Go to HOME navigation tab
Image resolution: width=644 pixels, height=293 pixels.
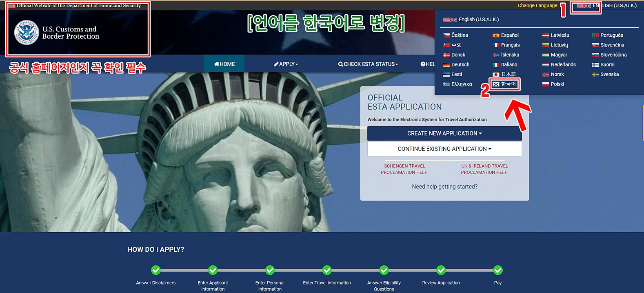224,64
